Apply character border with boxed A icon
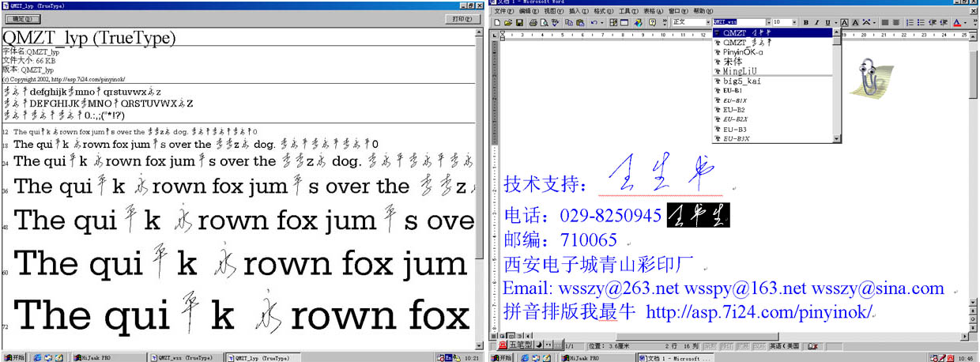Viewport: 980px width, 362px height. [844, 22]
